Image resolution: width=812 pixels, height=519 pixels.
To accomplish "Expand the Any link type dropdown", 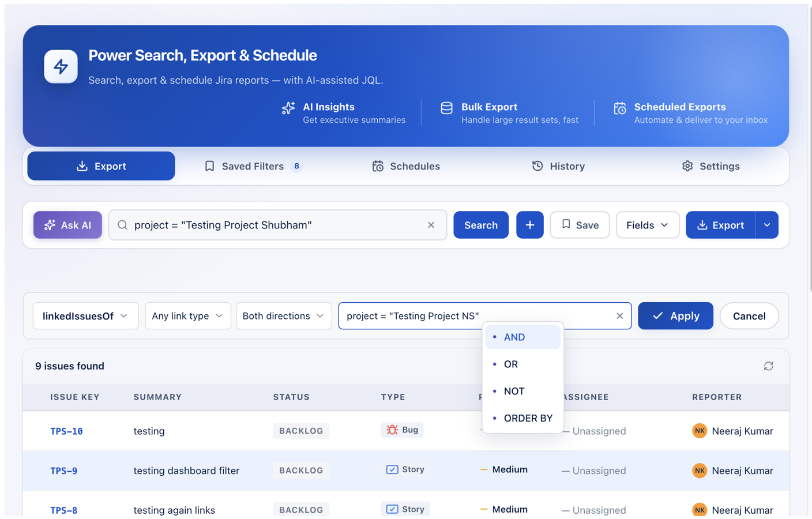I will click(x=187, y=316).
